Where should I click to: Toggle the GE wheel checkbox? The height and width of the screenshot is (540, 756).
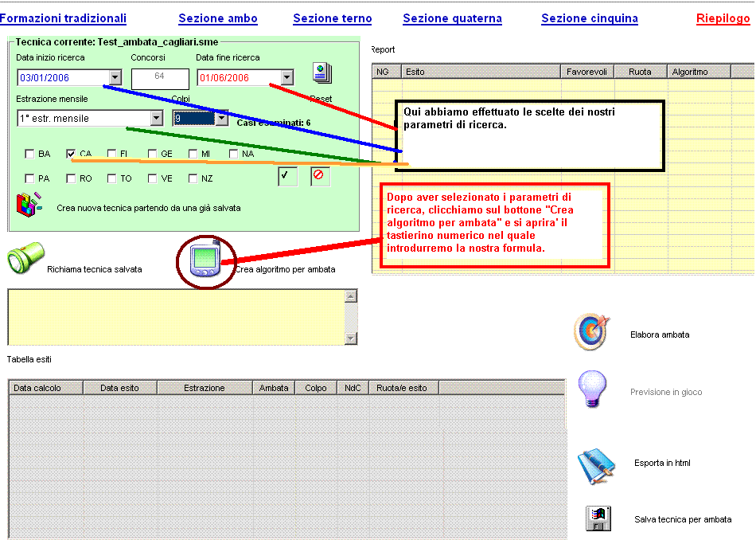152,154
